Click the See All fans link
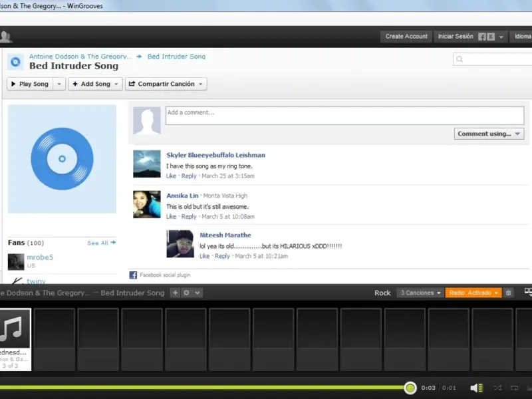Image resolution: width=532 pixels, height=399 pixels. pyautogui.click(x=98, y=243)
